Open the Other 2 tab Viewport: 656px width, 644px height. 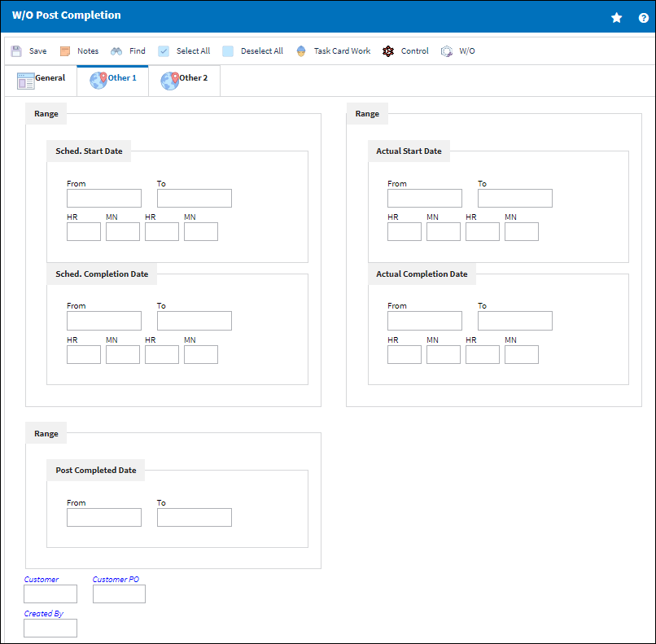[185, 81]
